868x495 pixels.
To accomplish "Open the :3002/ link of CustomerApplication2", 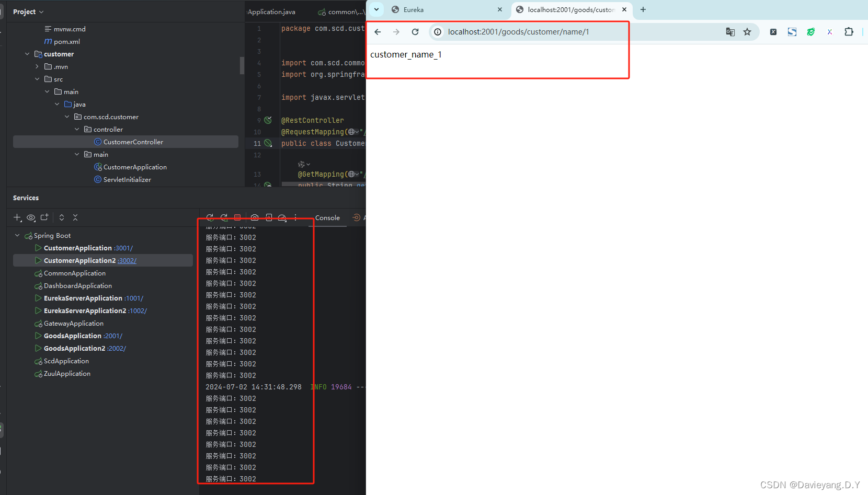I will [127, 260].
